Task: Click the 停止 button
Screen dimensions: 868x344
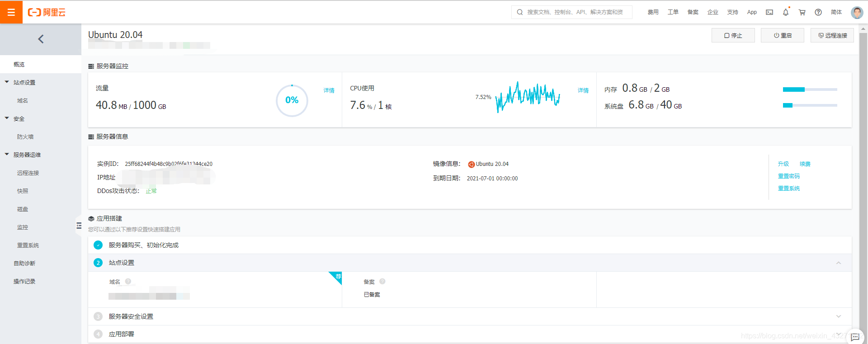Action: [733, 35]
